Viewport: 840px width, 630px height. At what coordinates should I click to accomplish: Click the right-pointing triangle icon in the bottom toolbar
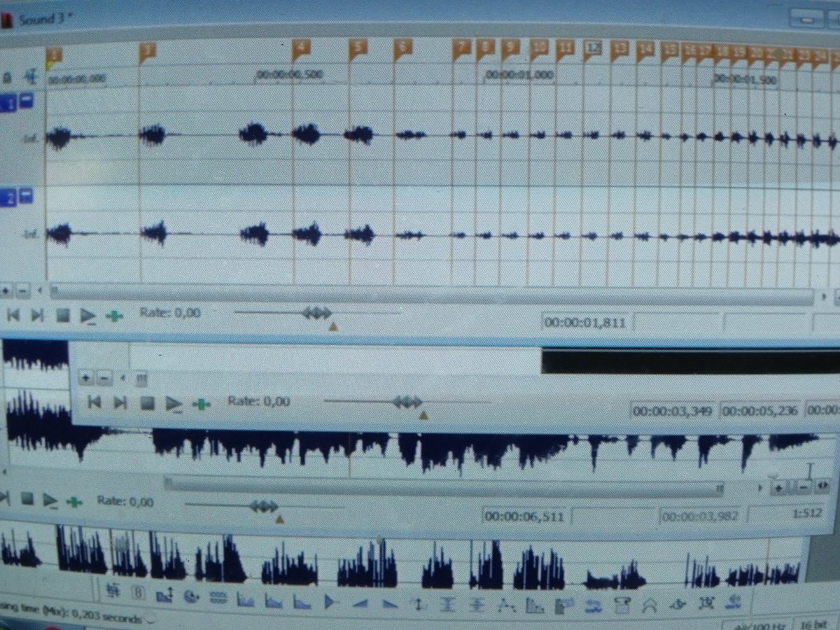point(330,602)
